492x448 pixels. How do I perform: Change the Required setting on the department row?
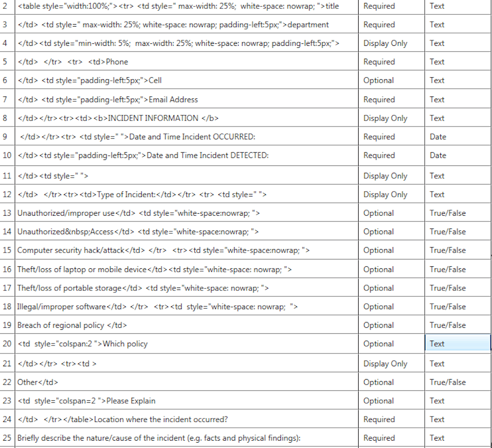click(391, 24)
